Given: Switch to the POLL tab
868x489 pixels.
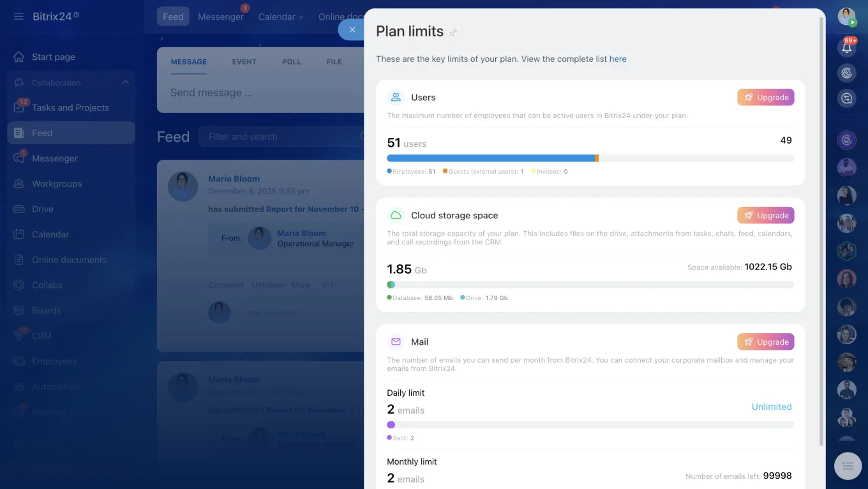Looking at the screenshot, I should (x=291, y=61).
